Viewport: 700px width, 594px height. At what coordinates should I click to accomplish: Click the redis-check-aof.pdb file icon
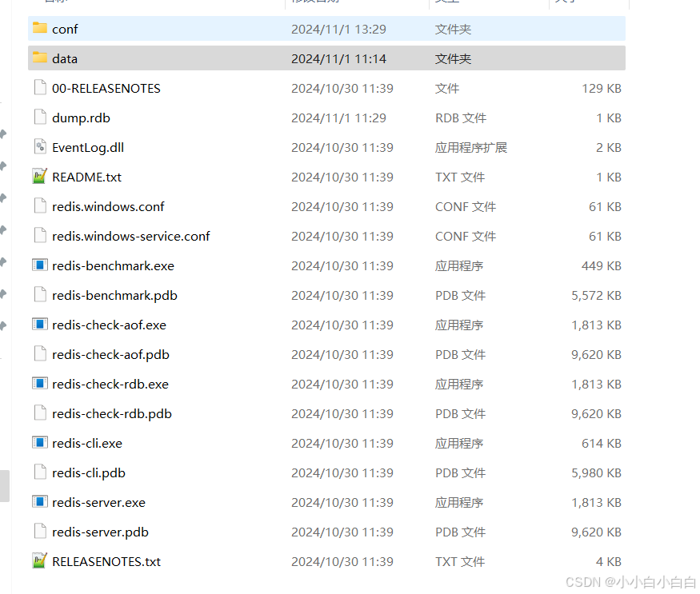pos(40,353)
